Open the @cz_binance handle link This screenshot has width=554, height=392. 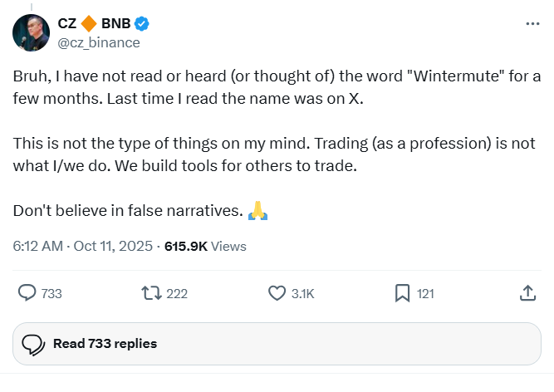(99, 42)
